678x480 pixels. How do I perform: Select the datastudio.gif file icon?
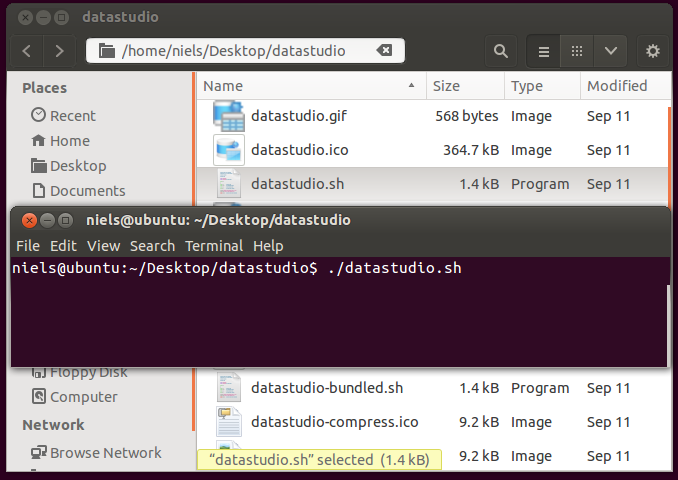(x=229, y=116)
